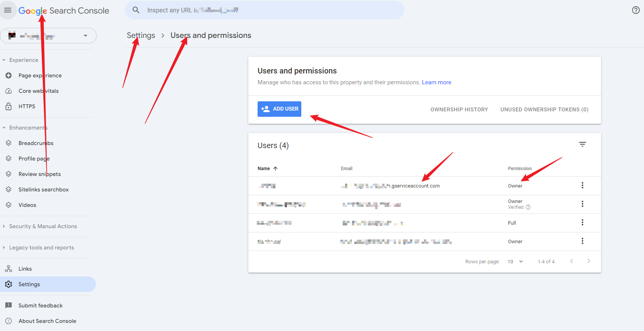Follow the Learn more link
This screenshot has width=644, height=331.
[436, 82]
